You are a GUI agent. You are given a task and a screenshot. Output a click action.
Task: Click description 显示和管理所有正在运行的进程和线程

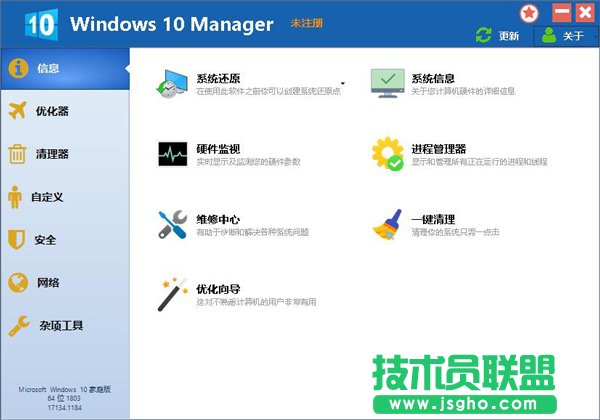point(479,161)
